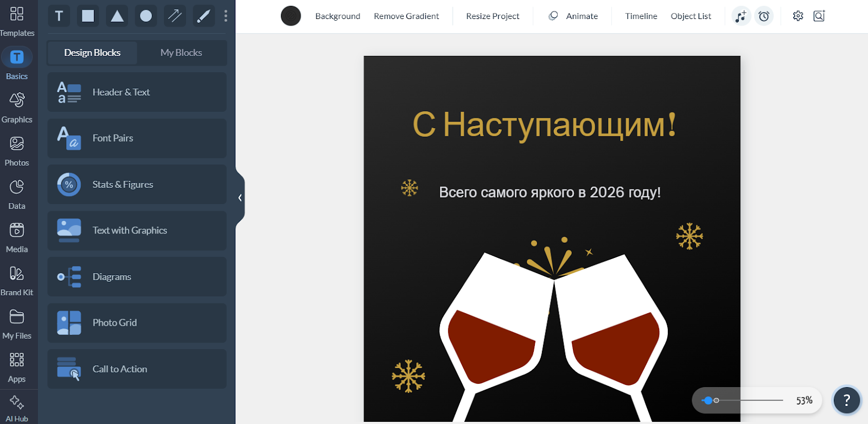Expand the Header & Text block

(137, 92)
